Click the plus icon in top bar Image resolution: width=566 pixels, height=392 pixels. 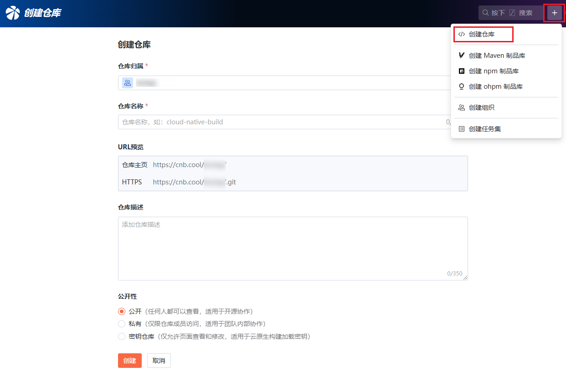point(554,13)
